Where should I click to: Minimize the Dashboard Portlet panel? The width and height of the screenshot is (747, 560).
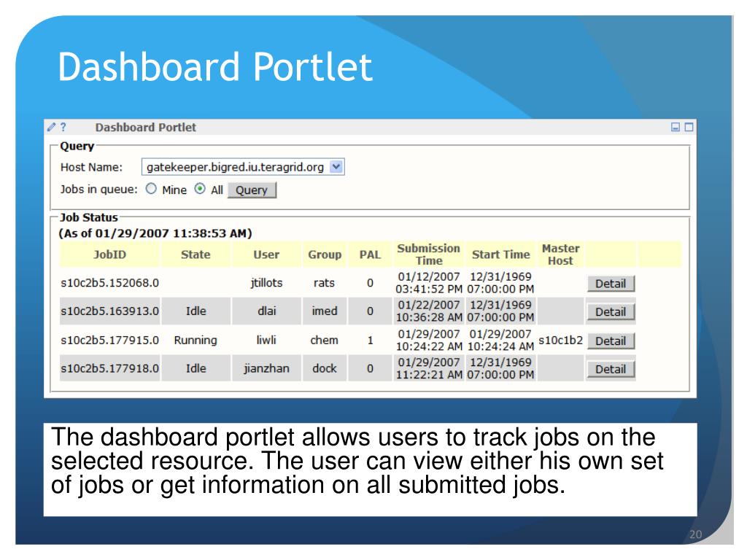675,127
